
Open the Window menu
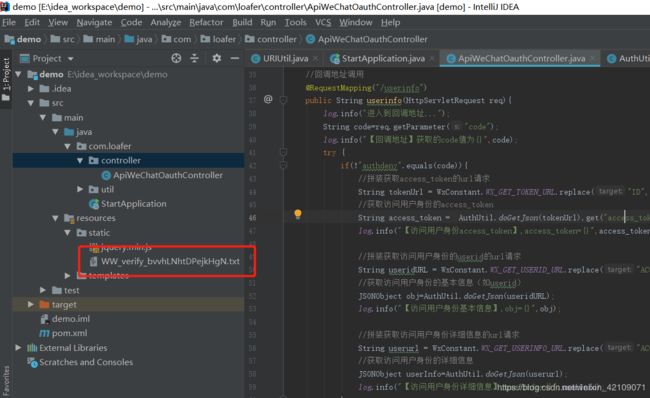(356, 22)
